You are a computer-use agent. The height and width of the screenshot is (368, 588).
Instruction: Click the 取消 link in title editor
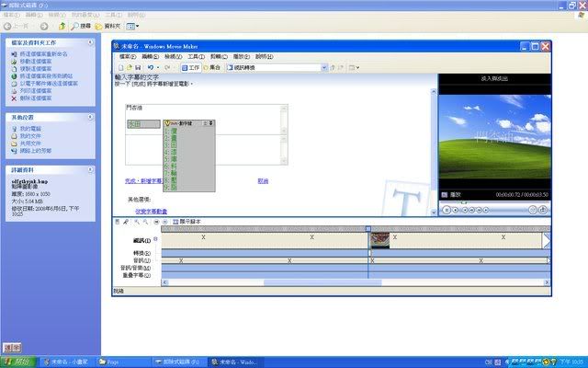coord(263,181)
